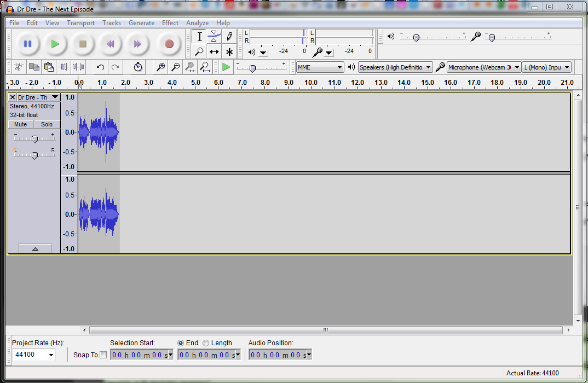Open the Edit menu
The width and height of the screenshot is (588, 383).
point(32,23)
